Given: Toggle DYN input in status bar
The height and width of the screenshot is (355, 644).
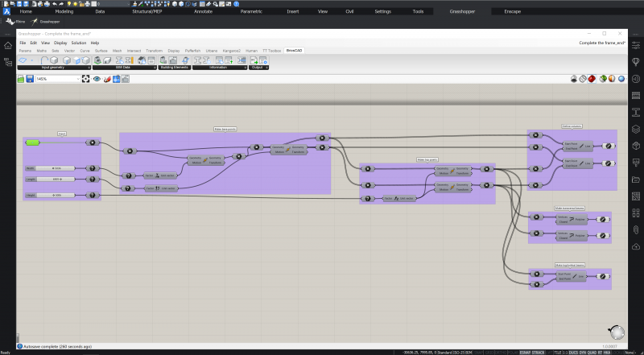Looking at the screenshot, I should [583, 353].
